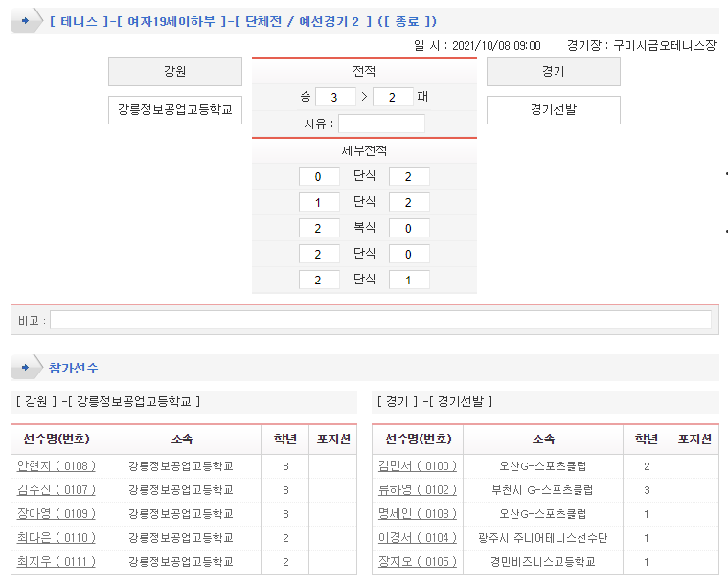Image resolution: width=728 pixels, height=587 pixels.
Task: Click 학년 header in 강원 table
Action: tap(285, 439)
